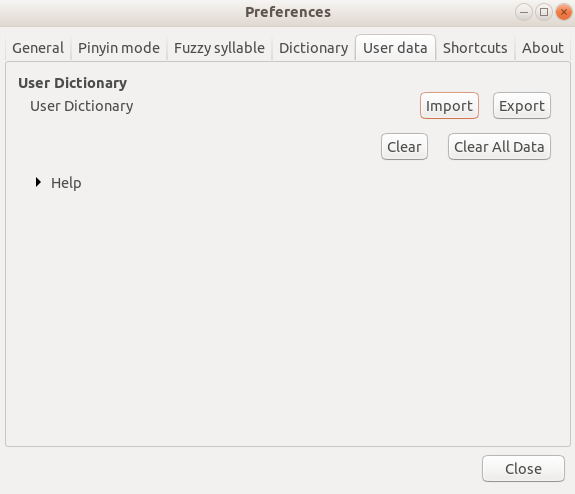Open the Pinyin mode tab
575x494 pixels.
pos(119,48)
